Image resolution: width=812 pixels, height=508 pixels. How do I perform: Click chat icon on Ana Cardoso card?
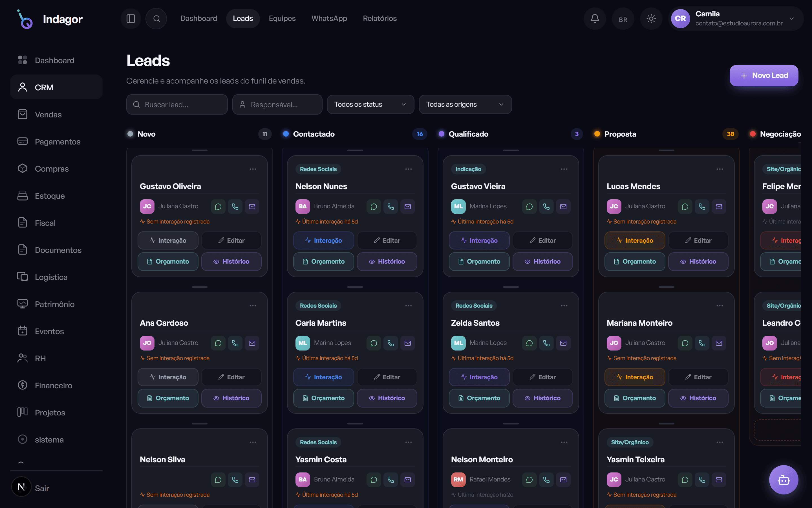[x=218, y=343]
